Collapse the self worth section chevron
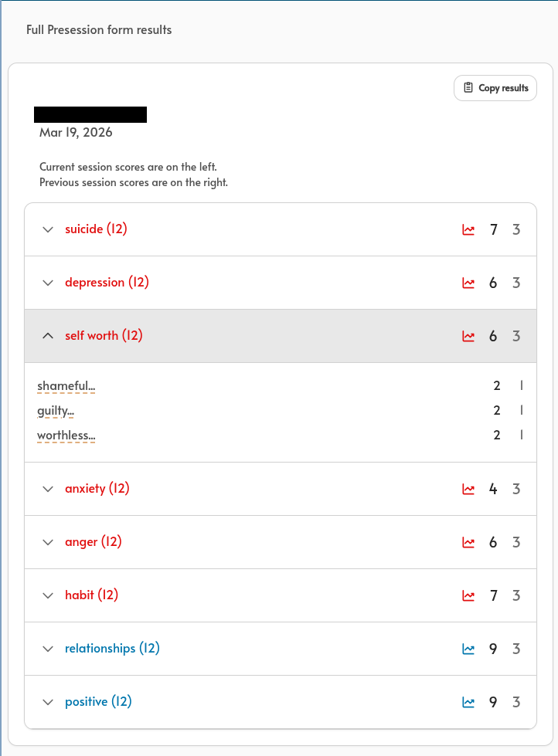This screenshot has height=756, width=558. click(x=48, y=336)
